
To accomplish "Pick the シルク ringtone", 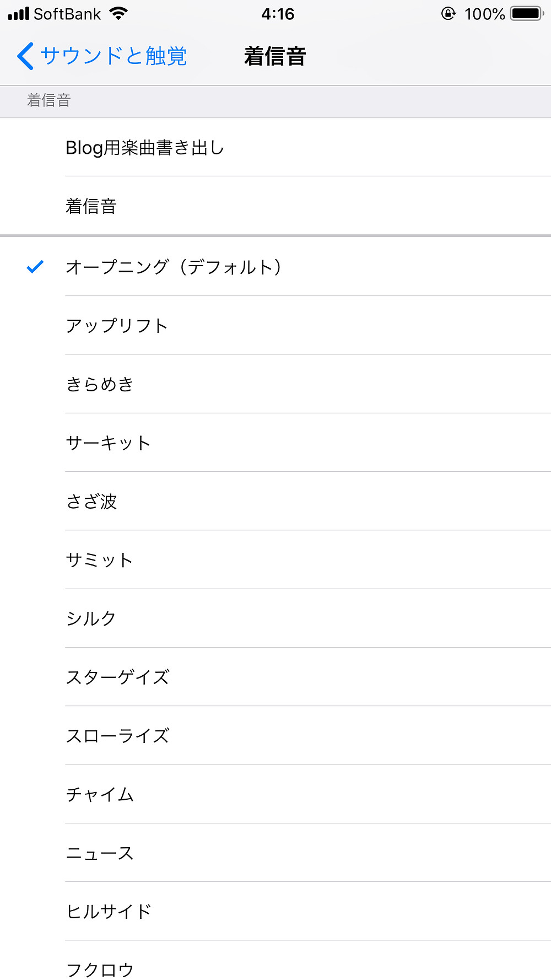I will coord(275,618).
